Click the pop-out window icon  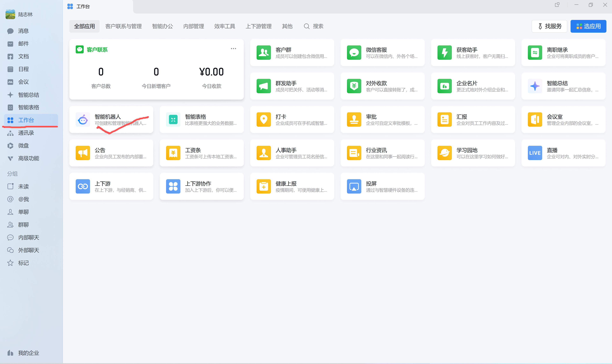[x=557, y=5]
